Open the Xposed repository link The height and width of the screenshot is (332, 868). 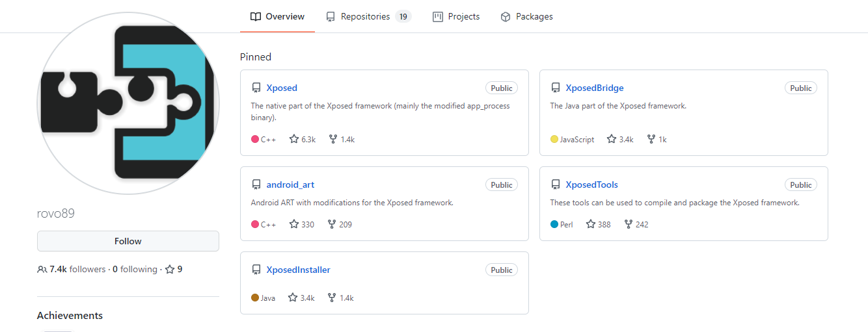point(282,88)
